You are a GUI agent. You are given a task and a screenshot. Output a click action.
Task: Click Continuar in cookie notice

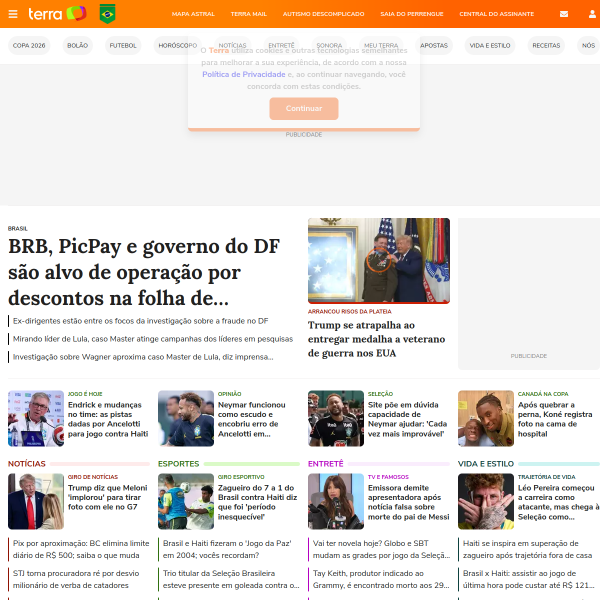click(x=304, y=109)
